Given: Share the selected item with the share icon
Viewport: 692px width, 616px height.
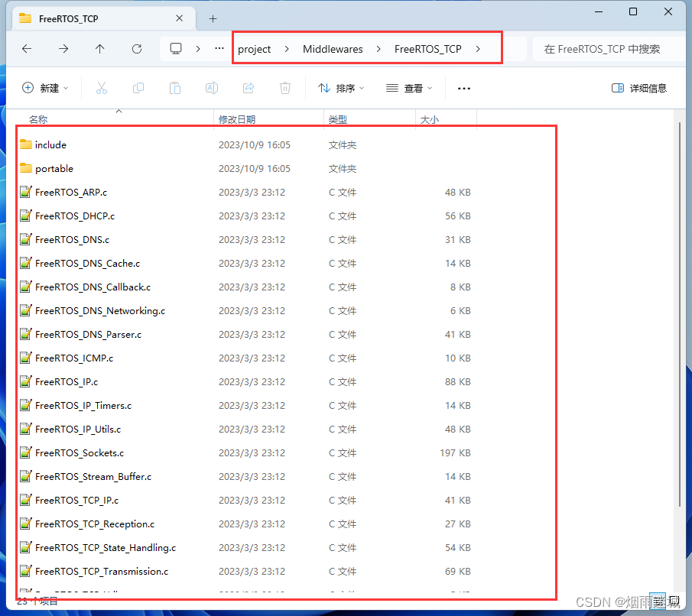Looking at the screenshot, I should point(249,88).
